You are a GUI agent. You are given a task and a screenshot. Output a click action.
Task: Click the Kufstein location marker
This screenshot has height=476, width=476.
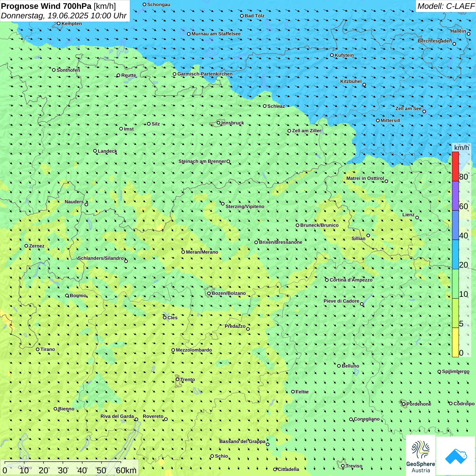pyautogui.click(x=332, y=55)
